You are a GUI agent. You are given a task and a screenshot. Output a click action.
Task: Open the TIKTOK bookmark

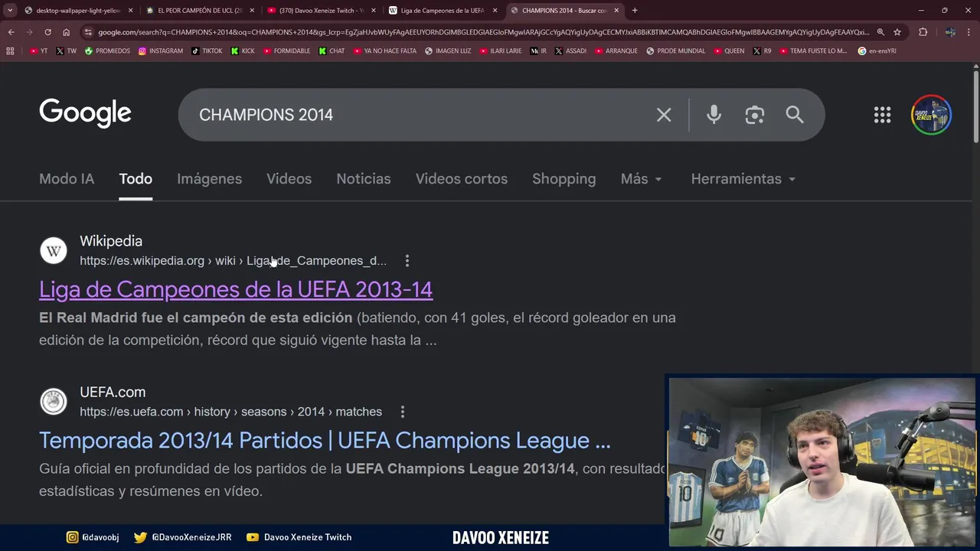click(x=207, y=51)
